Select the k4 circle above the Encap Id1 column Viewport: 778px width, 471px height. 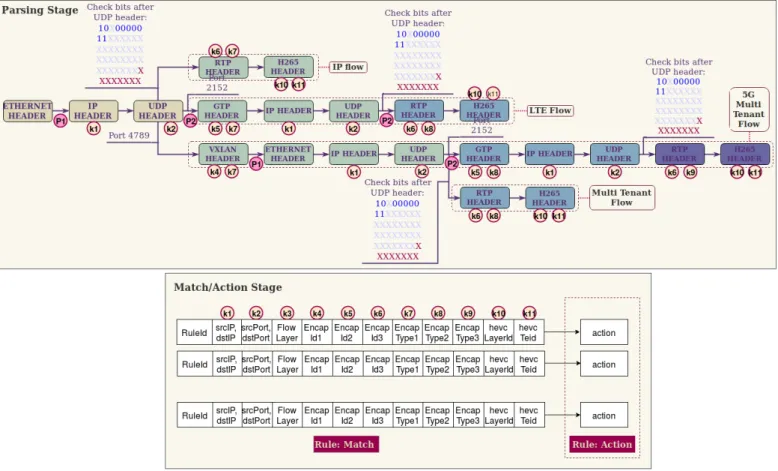(317, 313)
